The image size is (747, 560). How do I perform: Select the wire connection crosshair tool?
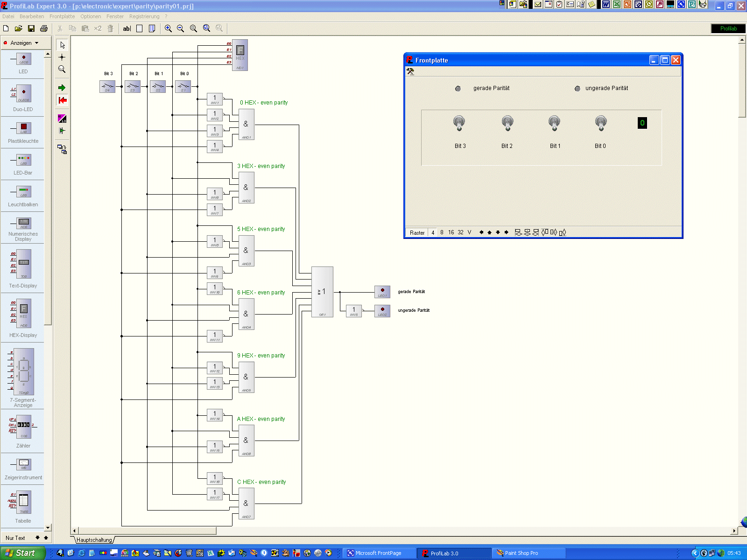62,57
